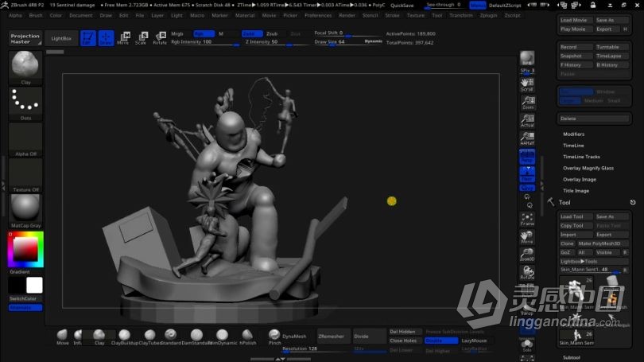Viewport: 644px width, 362px height.
Task: Open the Texture Off selector
Action: [25, 175]
